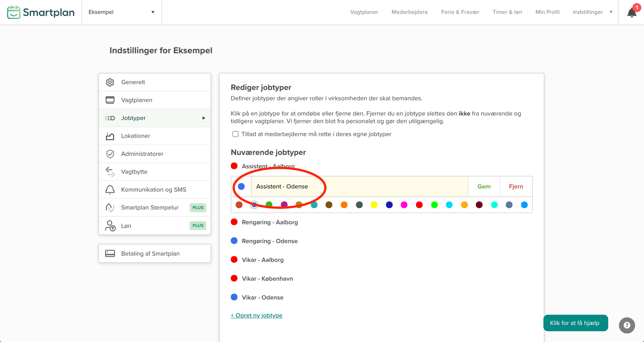Open Lokationer in the sidebar

point(135,136)
